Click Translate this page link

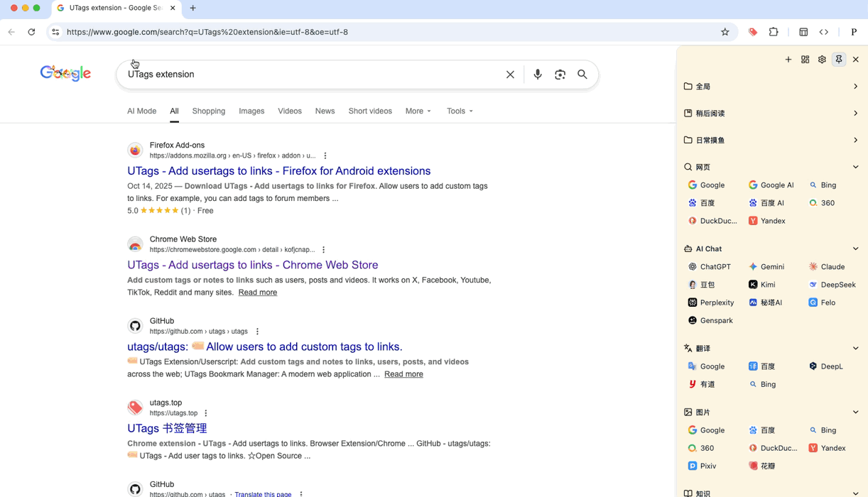(263, 494)
